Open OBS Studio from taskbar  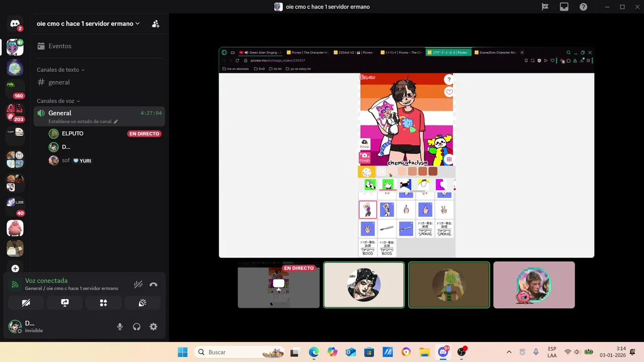click(x=461, y=352)
